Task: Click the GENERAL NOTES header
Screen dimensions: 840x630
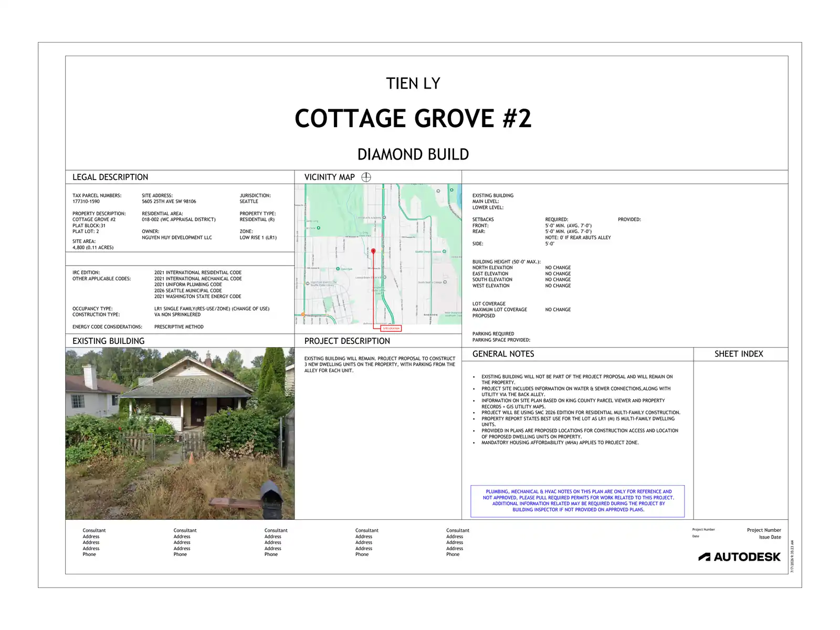Action: click(503, 354)
